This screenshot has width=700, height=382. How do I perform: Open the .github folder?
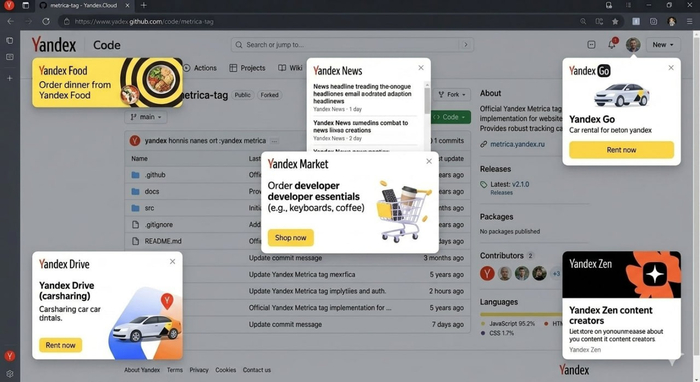pos(155,175)
